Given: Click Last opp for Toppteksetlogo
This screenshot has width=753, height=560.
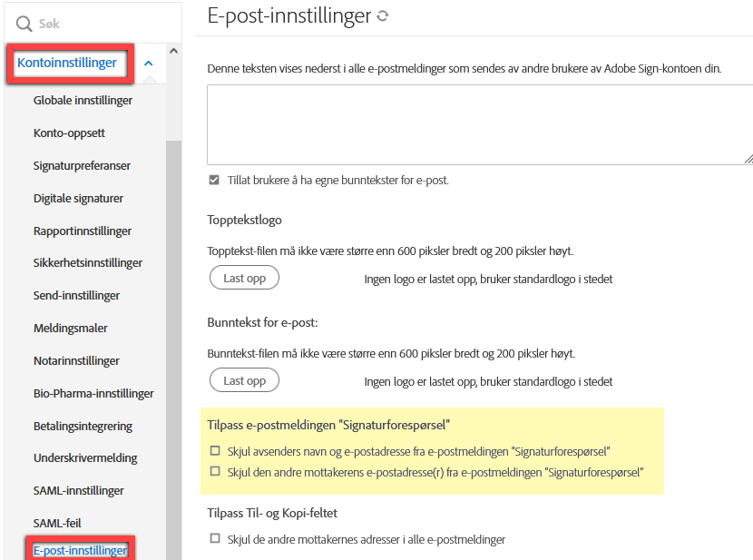Looking at the screenshot, I should point(244,279).
